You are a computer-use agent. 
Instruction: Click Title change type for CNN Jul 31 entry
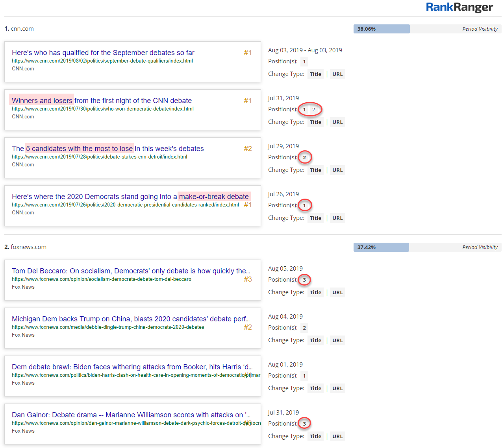(315, 122)
